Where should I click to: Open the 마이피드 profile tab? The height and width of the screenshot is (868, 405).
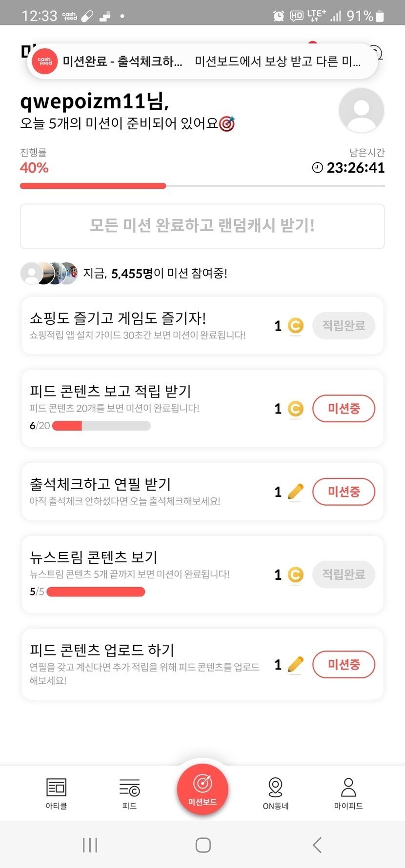[x=348, y=793]
